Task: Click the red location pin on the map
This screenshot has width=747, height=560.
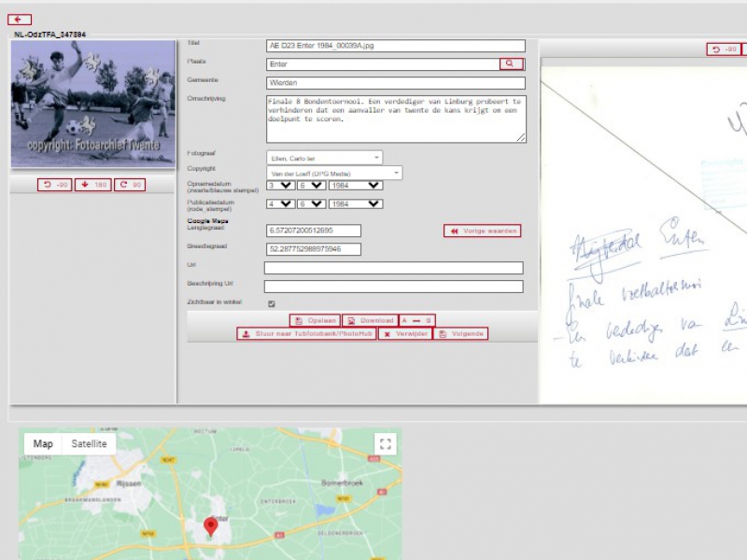Action: pyautogui.click(x=211, y=526)
